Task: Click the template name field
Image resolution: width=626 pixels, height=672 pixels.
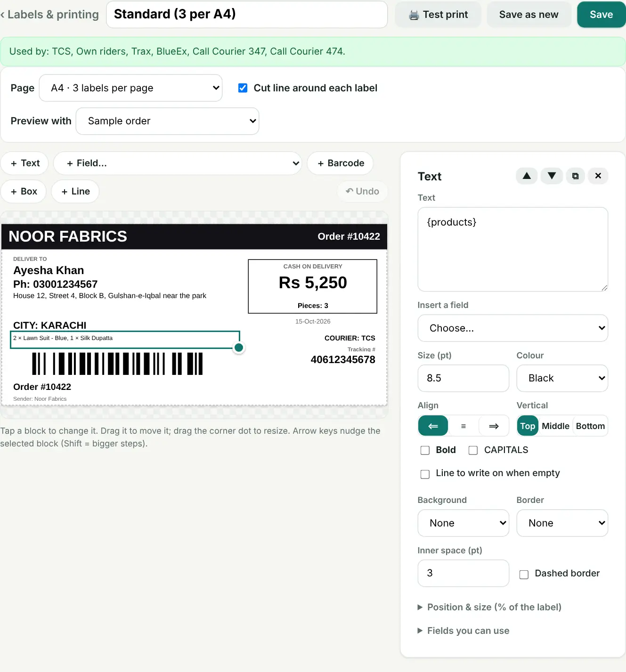Action: point(247,15)
